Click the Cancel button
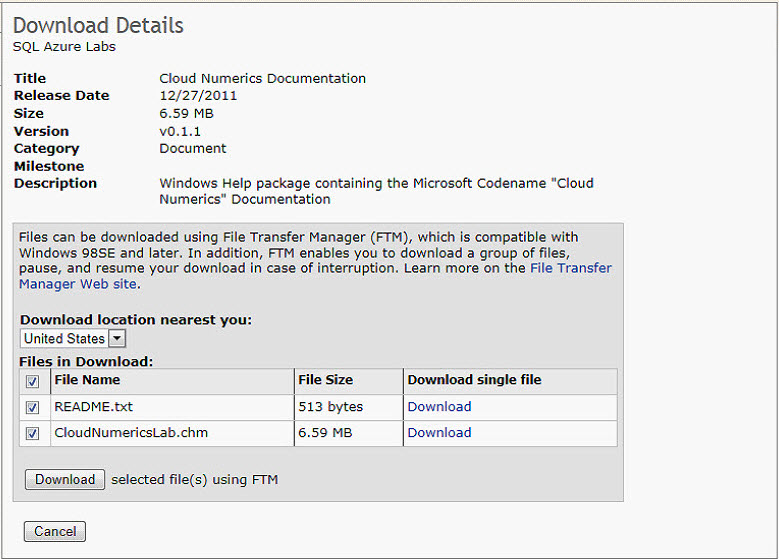 click(x=55, y=531)
